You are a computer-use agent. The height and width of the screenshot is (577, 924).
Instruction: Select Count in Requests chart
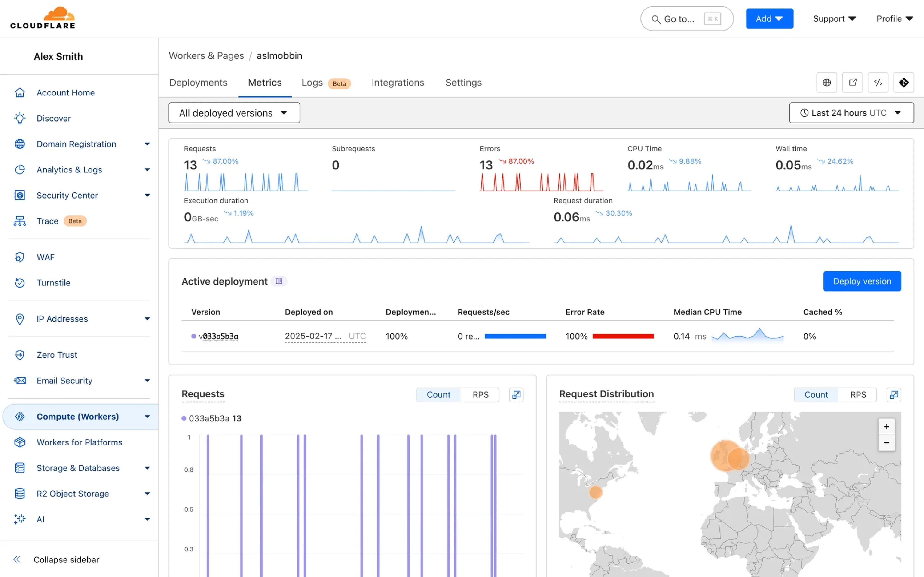click(438, 395)
